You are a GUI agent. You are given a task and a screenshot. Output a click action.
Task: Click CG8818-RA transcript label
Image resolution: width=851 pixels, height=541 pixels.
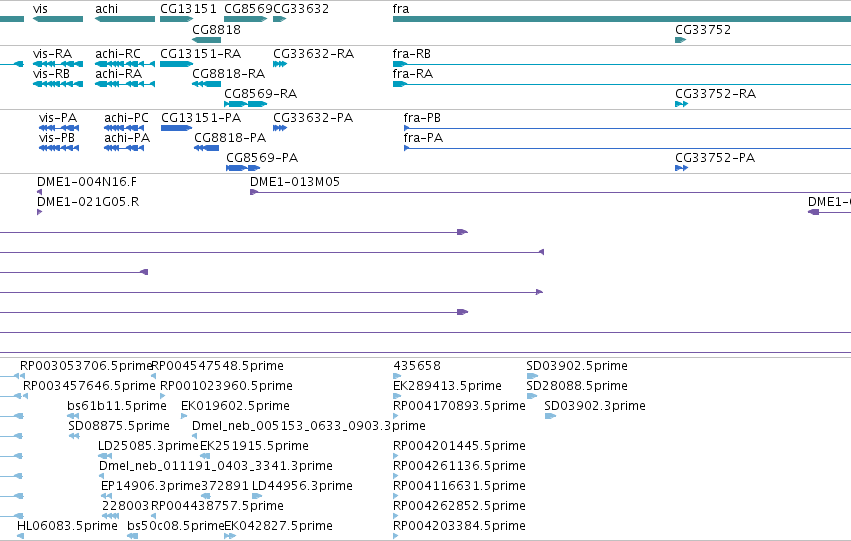(x=228, y=74)
